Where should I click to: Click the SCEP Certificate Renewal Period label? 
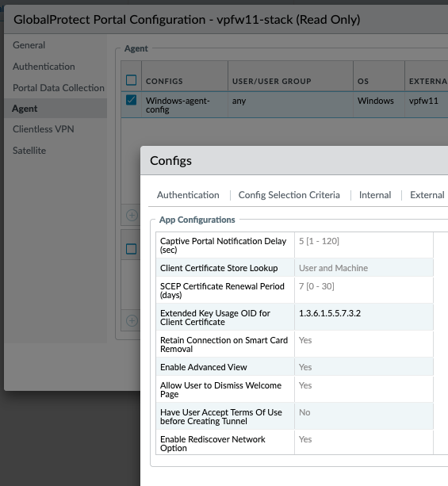click(222, 290)
